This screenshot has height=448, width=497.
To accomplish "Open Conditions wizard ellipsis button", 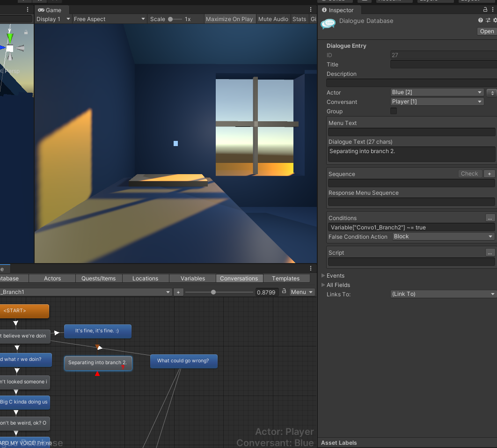I will 490,218.
